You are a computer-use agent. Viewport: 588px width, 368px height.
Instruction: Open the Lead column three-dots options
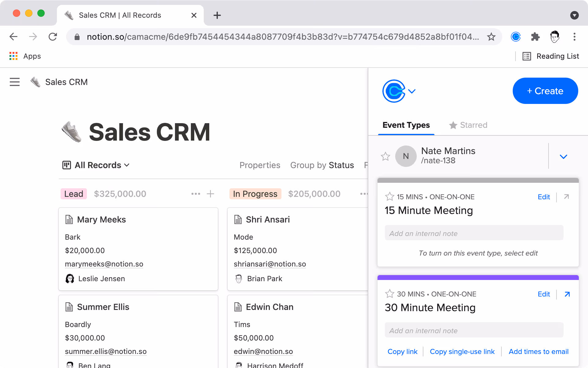(195, 194)
